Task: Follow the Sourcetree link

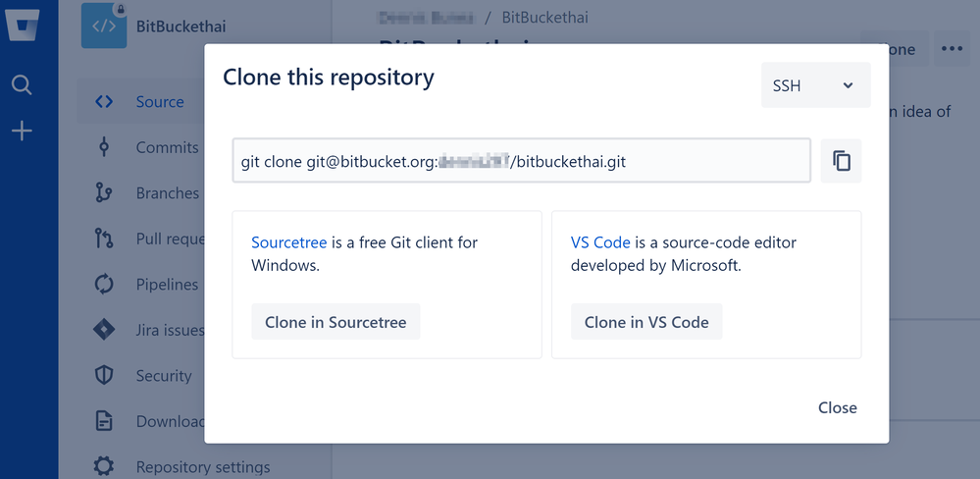Action: coord(289,242)
